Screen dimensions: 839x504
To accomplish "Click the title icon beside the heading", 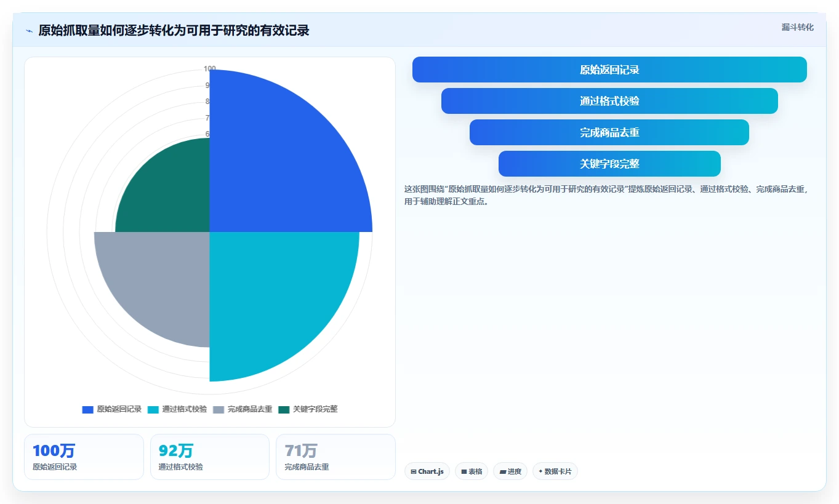I will [x=29, y=30].
